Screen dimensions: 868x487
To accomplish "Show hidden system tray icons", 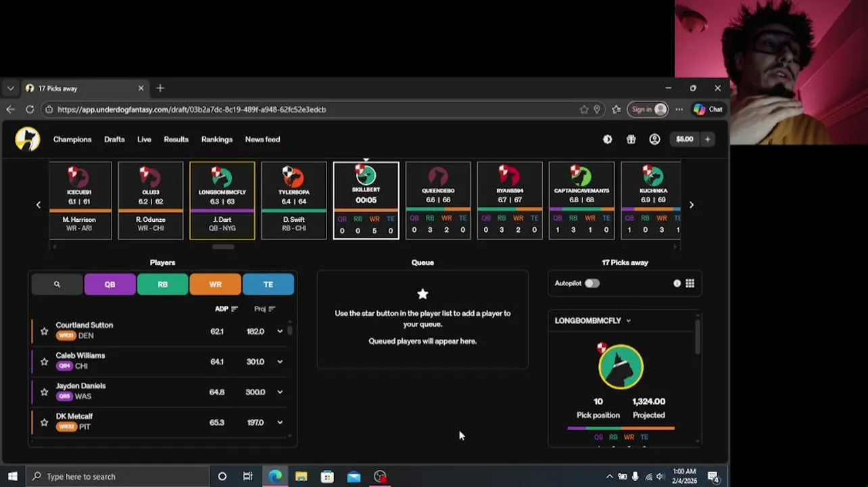I will coord(609,476).
